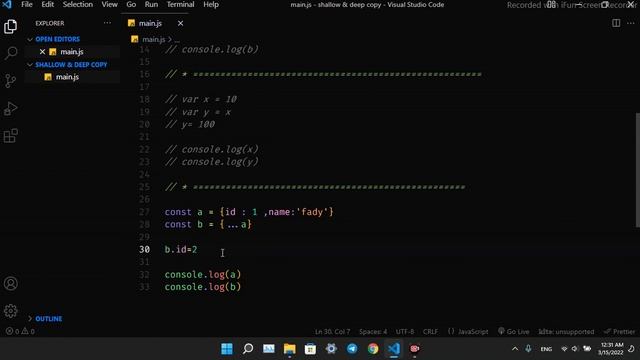Image resolution: width=640 pixels, height=360 pixels.
Task: Collapse the Open Editors section
Action: click(x=57, y=39)
